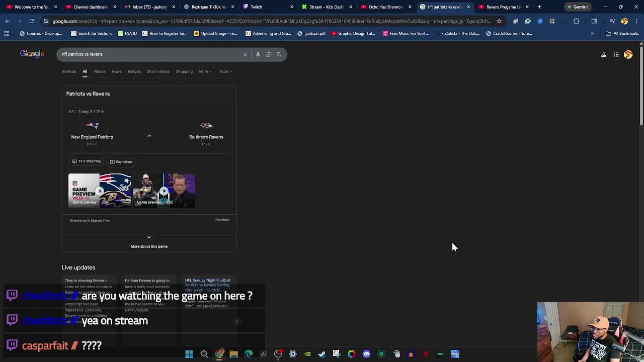644x362 pixels.
Task: Switch to the Twitch browser tab
Action: tap(267, 7)
